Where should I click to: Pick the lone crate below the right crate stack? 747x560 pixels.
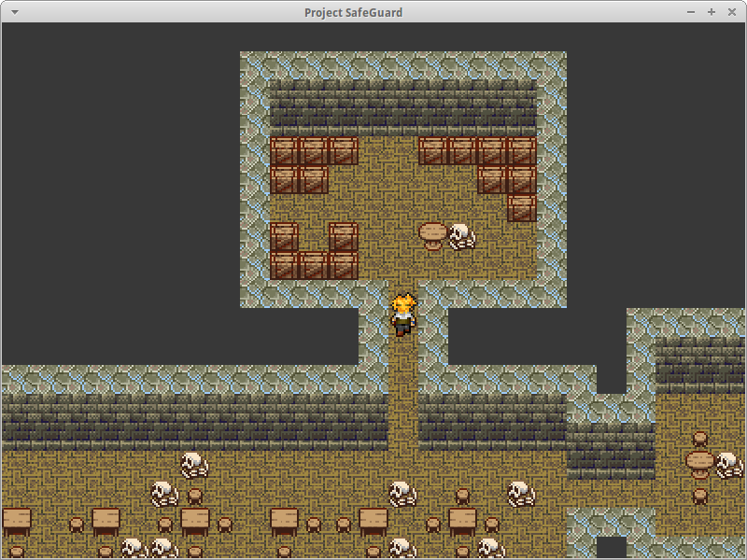click(x=522, y=208)
